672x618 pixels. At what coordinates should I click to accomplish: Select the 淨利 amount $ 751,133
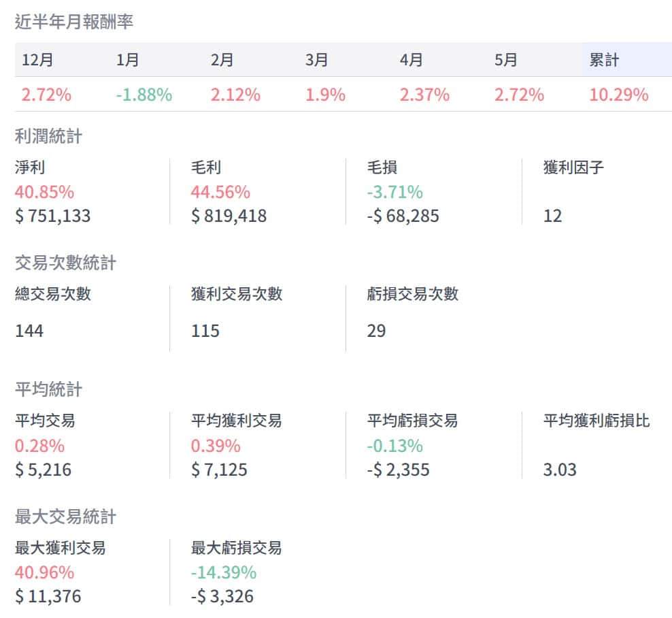(53, 216)
